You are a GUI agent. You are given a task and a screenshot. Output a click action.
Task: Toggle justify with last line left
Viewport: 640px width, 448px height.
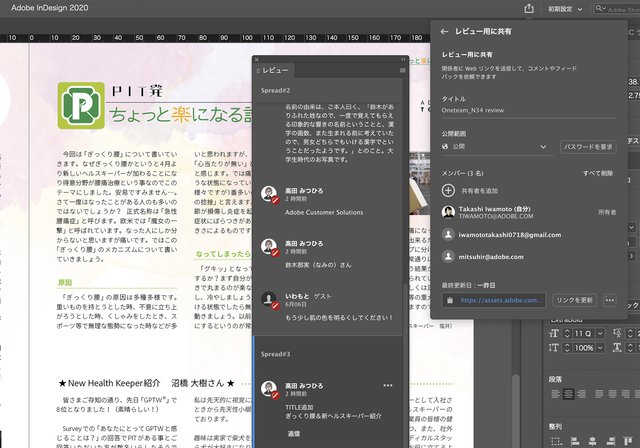pyautogui.click(x=600, y=395)
